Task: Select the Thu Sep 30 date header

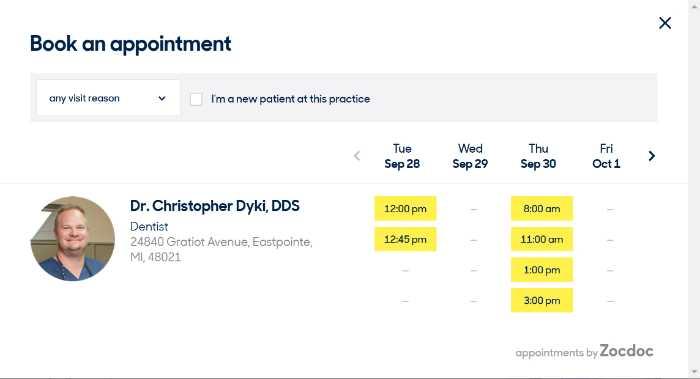Action: (538, 156)
